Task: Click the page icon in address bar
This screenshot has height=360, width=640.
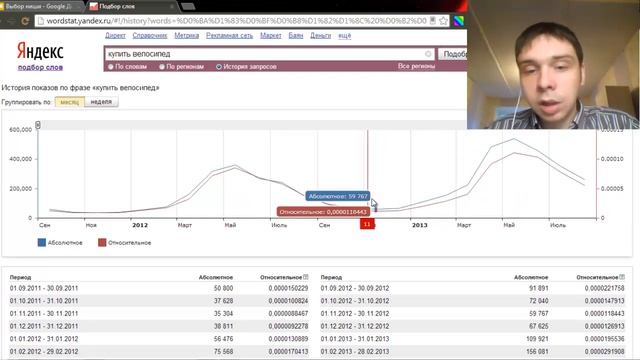Action: [x=40, y=21]
